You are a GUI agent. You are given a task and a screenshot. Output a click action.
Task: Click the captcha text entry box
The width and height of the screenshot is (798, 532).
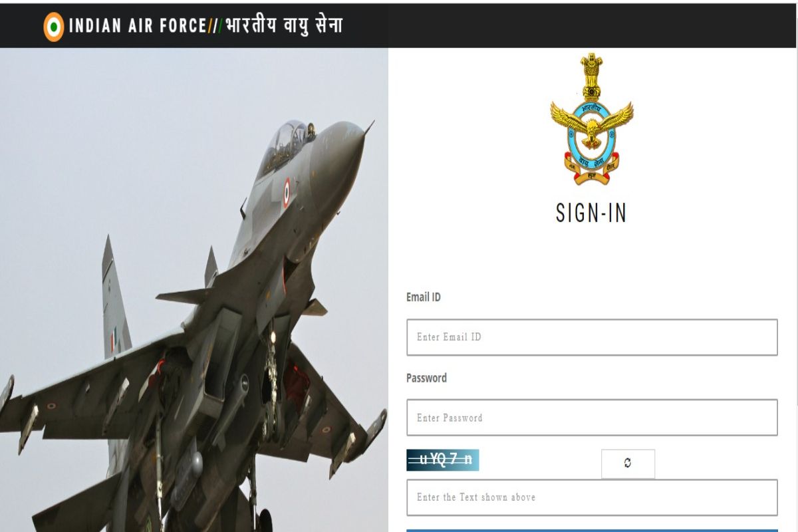[592, 497]
